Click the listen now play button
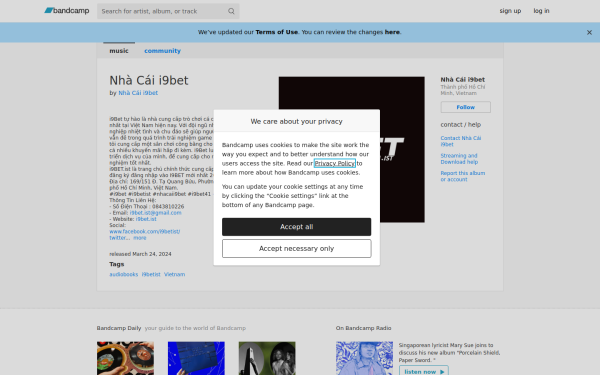The height and width of the screenshot is (375, 600). coord(424,371)
